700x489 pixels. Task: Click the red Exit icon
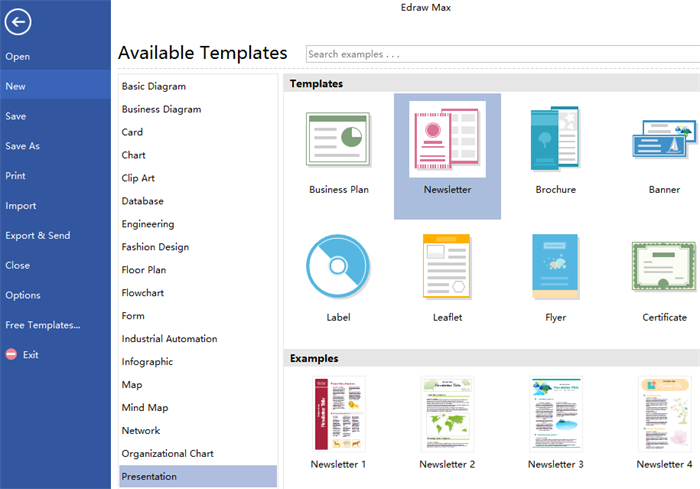point(11,355)
